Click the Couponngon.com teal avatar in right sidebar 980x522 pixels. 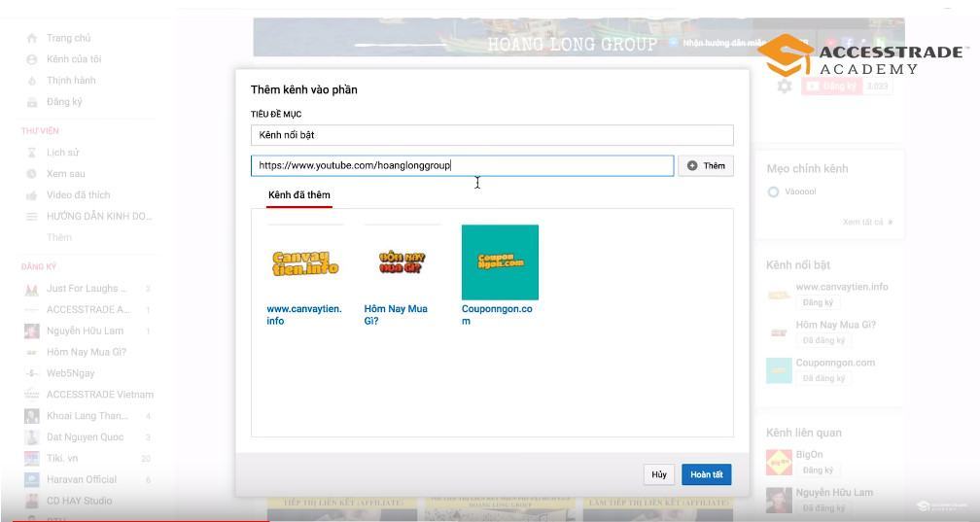(779, 370)
